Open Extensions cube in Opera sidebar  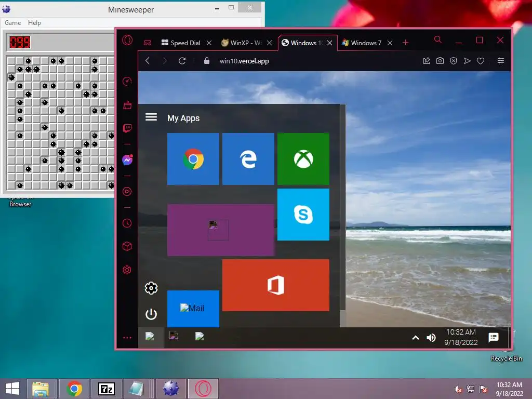127,246
